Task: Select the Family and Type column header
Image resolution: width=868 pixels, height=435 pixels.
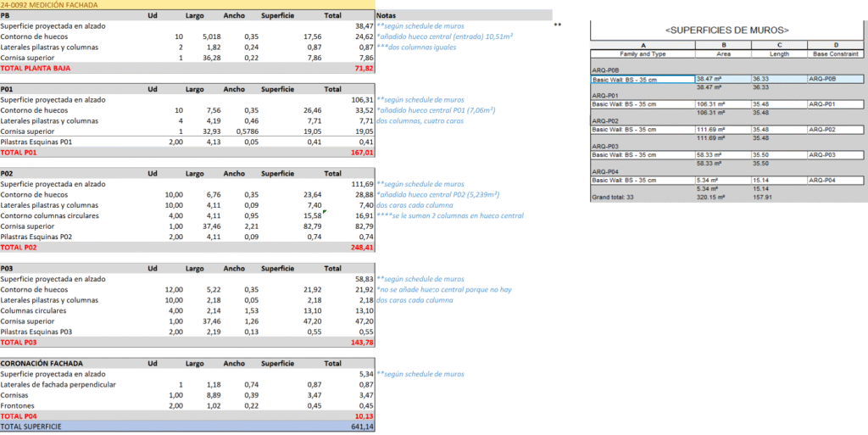Action: click(x=643, y=53)
